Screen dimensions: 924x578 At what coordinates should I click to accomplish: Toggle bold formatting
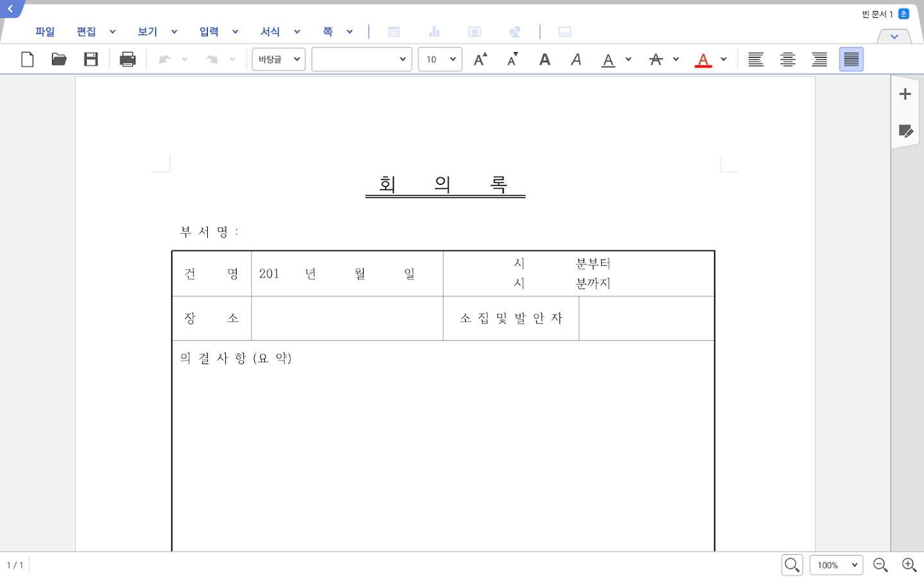[544, 59]
